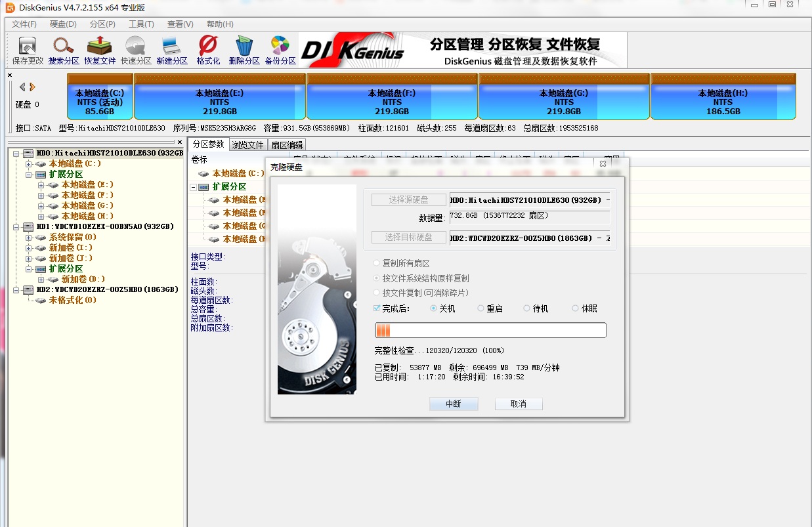Image resolution: width=812 pixels, height=527 pixels.
Task: Click the drive icon beside 系统保留(0)
Action: pyautogui.click(x=41, y=237)
